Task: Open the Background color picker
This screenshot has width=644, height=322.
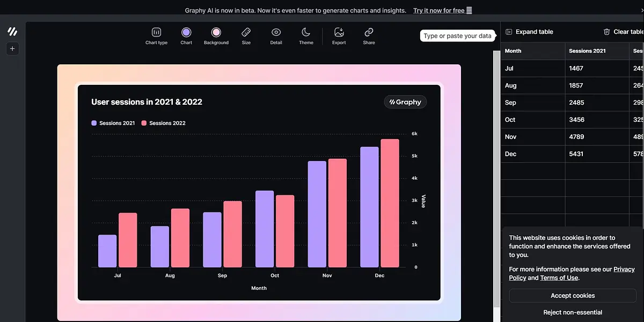Action: tap(216, 36)
